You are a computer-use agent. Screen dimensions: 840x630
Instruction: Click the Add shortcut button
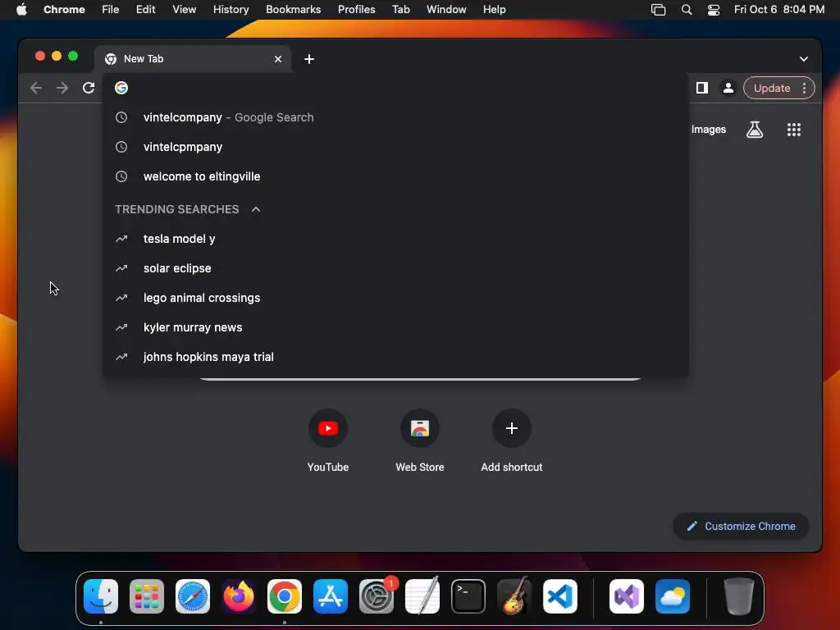[512, 441]
